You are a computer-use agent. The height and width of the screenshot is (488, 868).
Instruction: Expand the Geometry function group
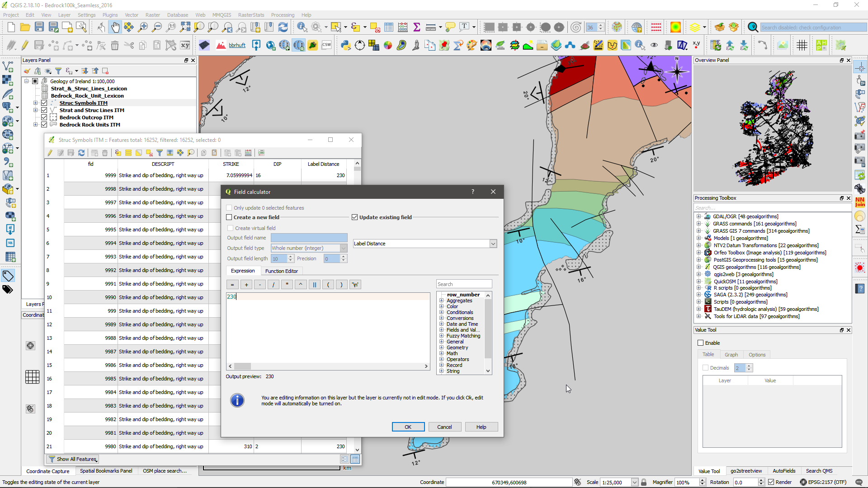coord(442,347)
